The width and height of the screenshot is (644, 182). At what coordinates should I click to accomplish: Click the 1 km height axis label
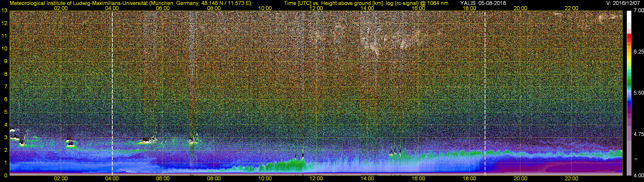[6, 163]
